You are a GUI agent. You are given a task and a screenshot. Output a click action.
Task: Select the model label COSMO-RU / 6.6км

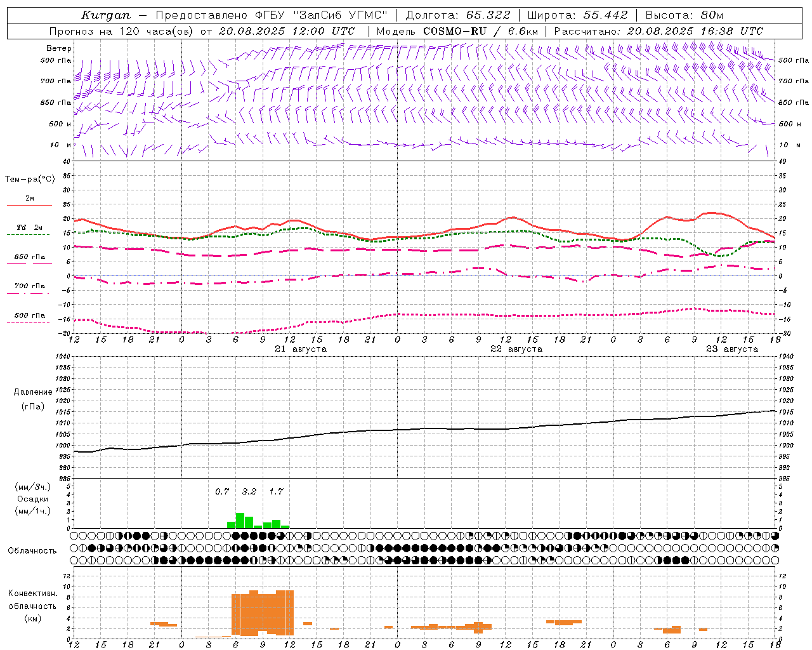(481, 31)
